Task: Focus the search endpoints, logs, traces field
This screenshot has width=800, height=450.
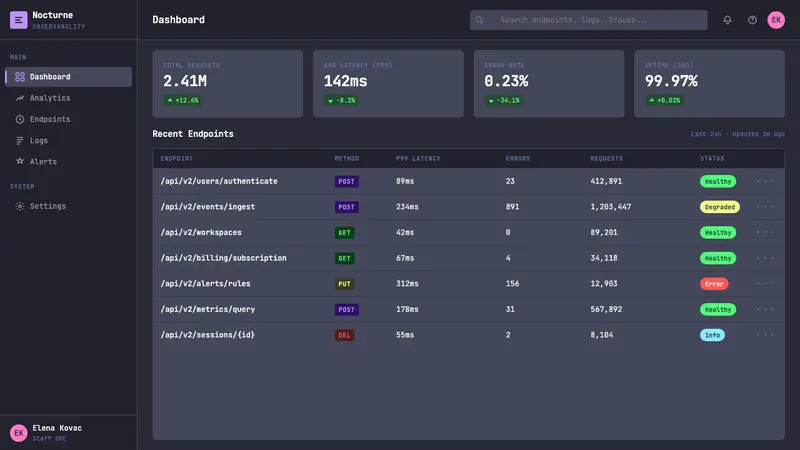Action: click(588, 20)
